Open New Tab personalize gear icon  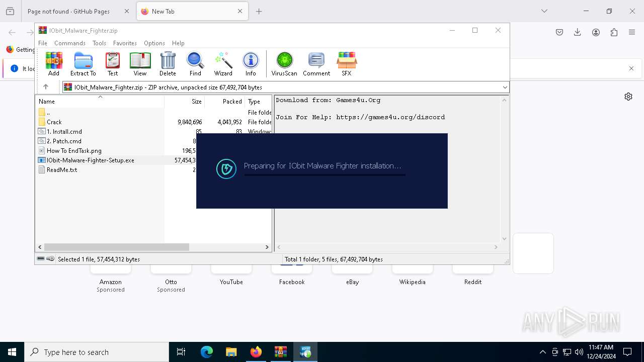coord(628,97)
